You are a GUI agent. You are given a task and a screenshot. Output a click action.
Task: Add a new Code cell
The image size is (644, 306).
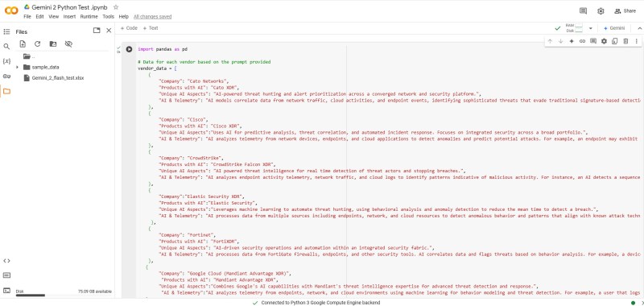point(129,28)
